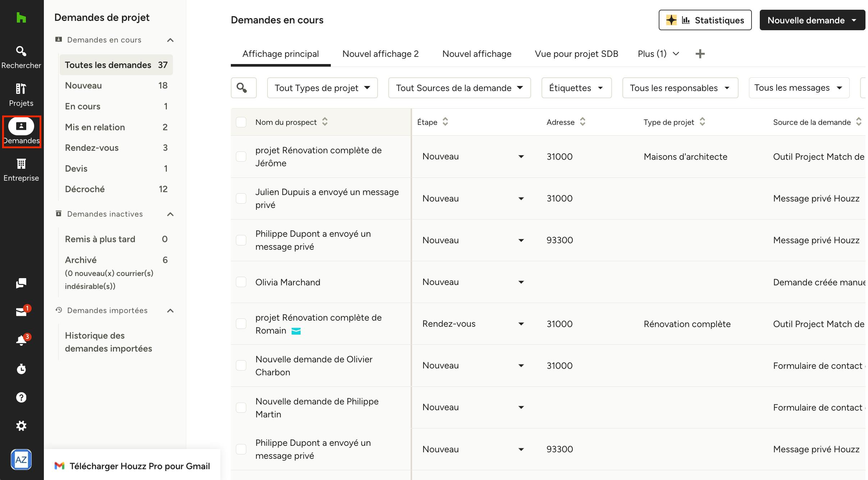Select Décroché category in sidebar
Screen dimensions: 868x480
(116, 189)
